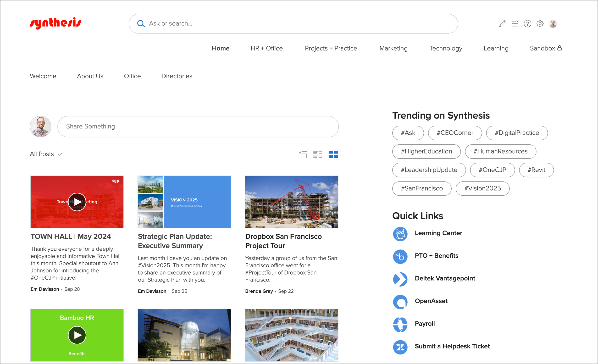Click the Learning Center owl icon
The width and height of the screenshot is (598, 364).
tap(400, 234)
